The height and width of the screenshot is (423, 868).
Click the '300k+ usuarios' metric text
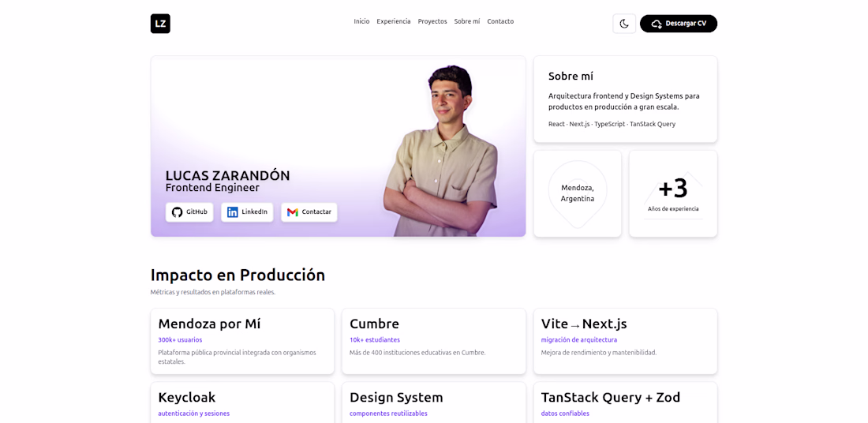point(180,340)
